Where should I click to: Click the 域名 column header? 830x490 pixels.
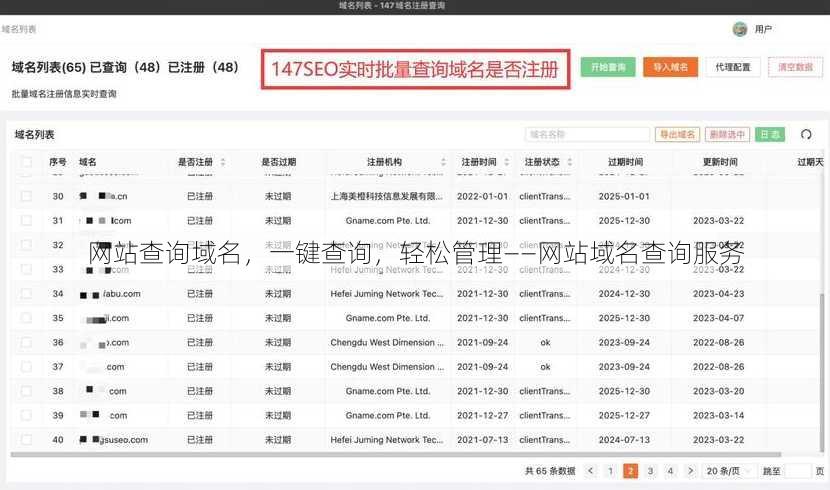coord(87,162)
